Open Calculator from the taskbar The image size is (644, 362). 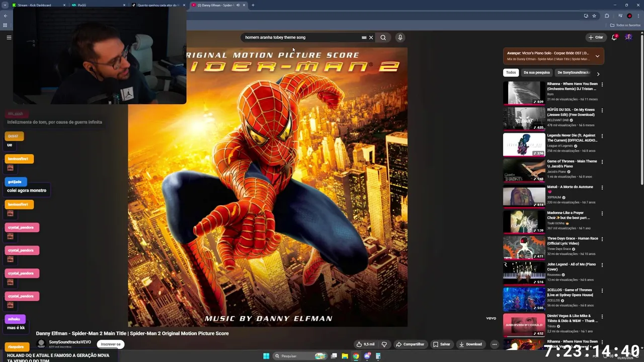tap(378, 356)
